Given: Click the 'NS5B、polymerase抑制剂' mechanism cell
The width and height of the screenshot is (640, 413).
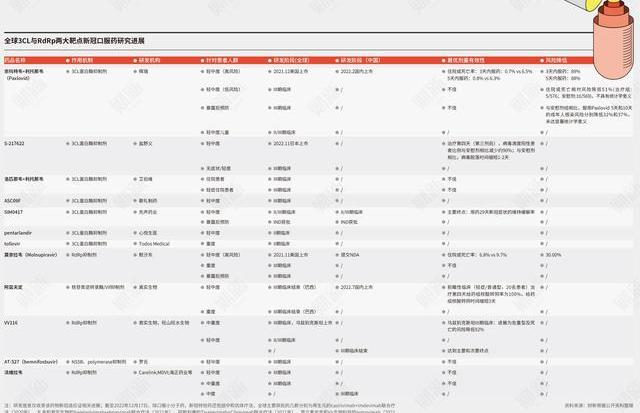Looking at the screenshot, I should pos(99,362).
